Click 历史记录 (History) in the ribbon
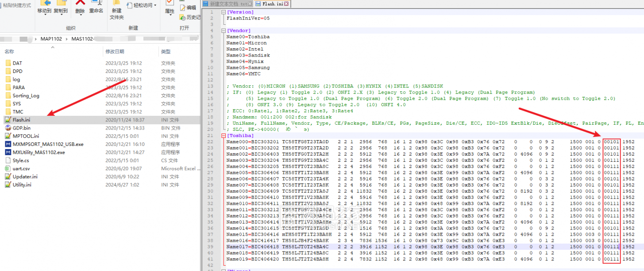The height and width of the screenshot is (271, 644). 190,17
